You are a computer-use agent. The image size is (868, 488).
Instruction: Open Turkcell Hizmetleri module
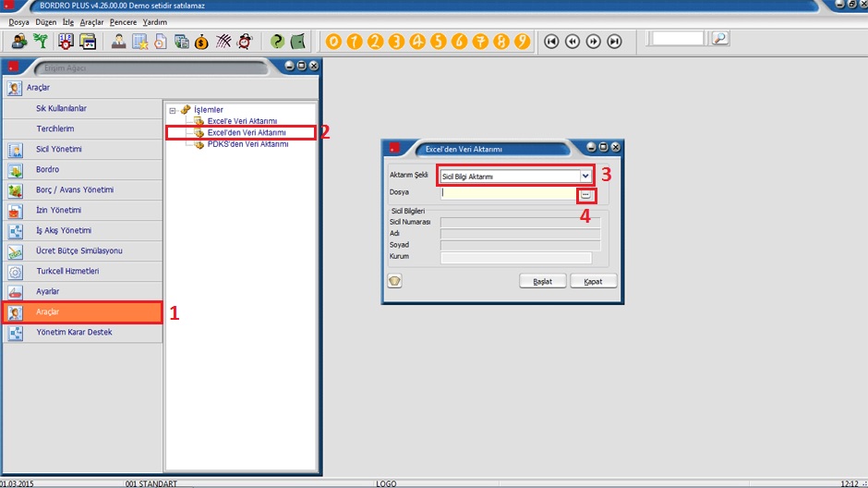click(x=82, y=271)
